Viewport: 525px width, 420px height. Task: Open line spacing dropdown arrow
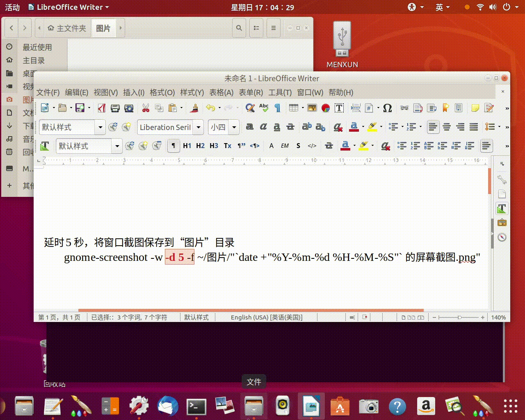click(x=499, y=127)
